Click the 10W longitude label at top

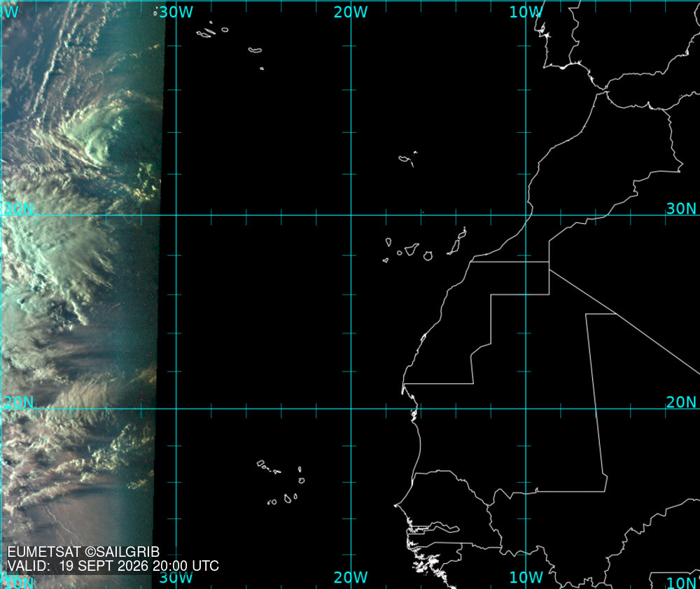click(x=526, y=12)
